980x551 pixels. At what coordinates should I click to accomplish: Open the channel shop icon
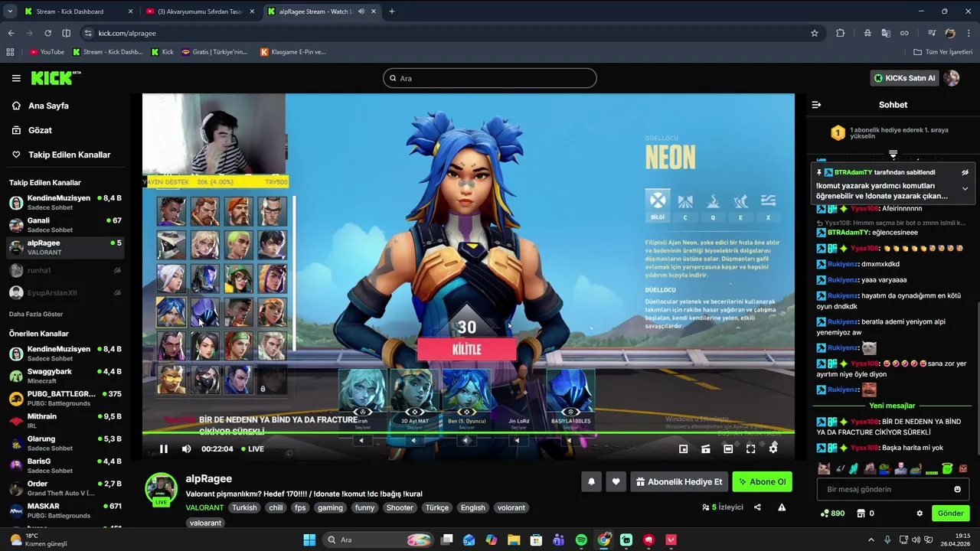[861, 514]
